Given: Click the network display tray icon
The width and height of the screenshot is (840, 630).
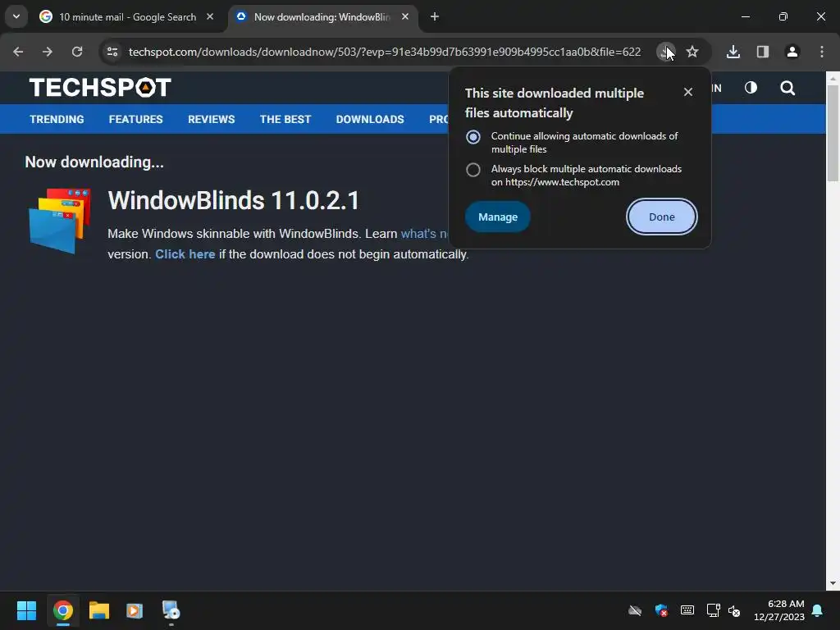Looking at the screenshot, I should pyautogui.click(x=713, y=610).
